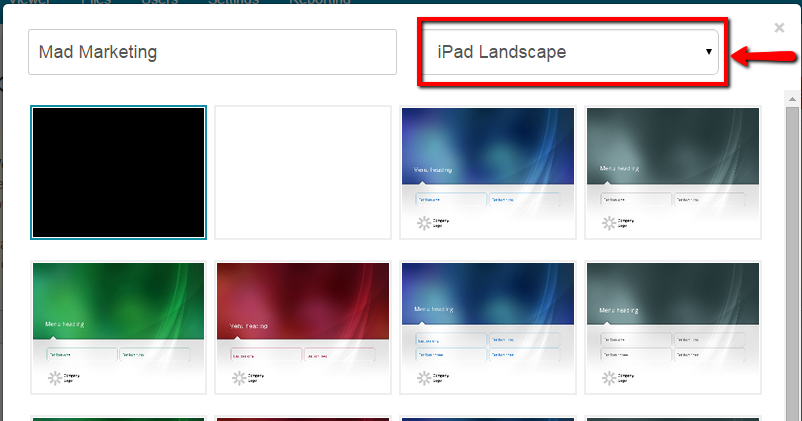Pick the blue template with four text boxes
The image size is (802, 421).
pyautogui.click(x=488, y=328)
